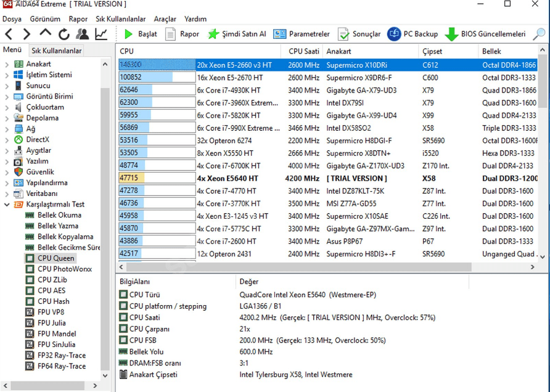Open the Araçlar menu
Screen dimensions: 550x392
click(x=165, y=19)
